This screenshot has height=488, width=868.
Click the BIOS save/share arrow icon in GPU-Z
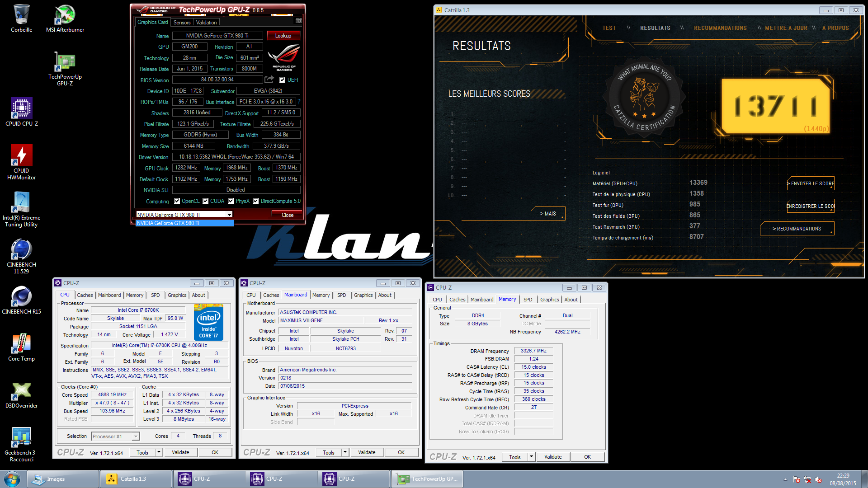coord(269,80)
